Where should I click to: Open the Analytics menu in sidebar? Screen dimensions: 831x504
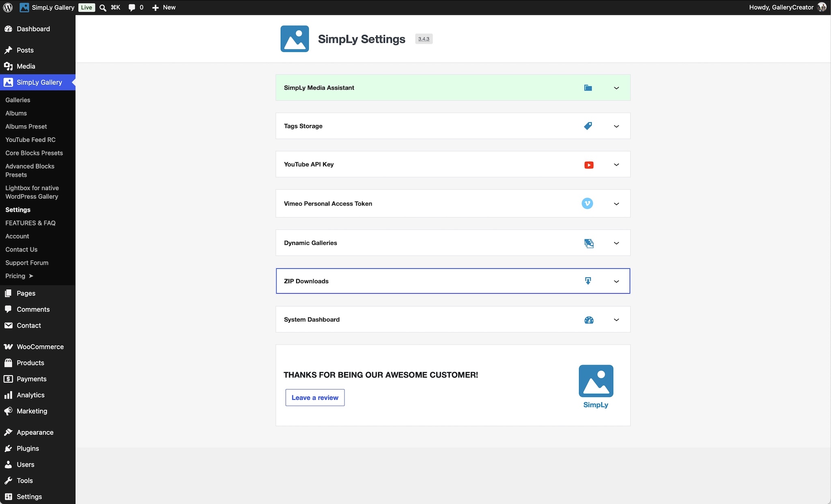(x=30, y=395)
